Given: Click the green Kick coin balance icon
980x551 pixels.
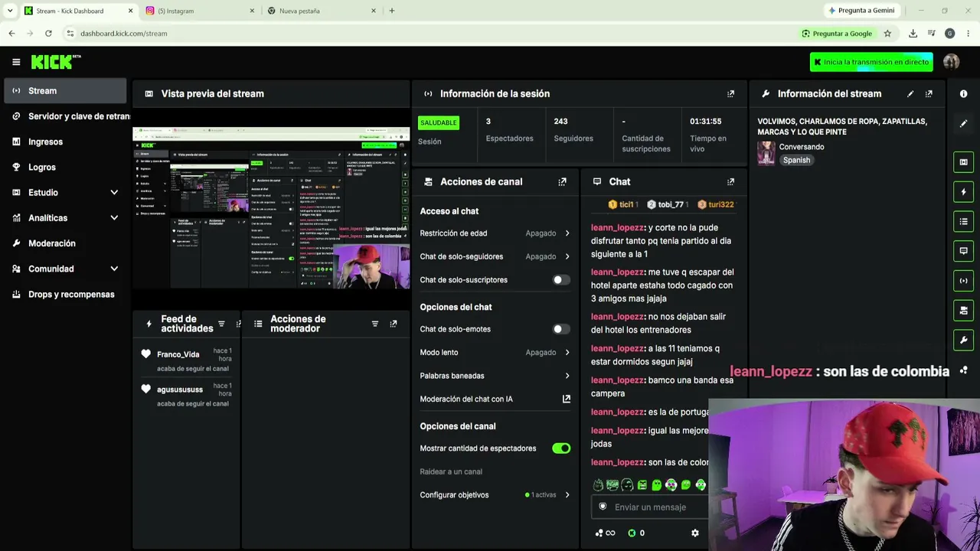Looking at the screenshot, I should [632, 533].
